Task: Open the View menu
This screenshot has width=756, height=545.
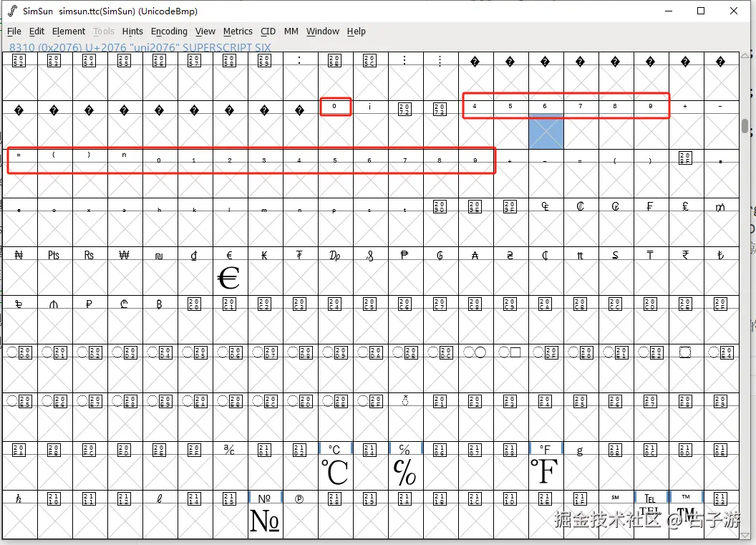Action: pyautogui.click(x=205, y=32)
